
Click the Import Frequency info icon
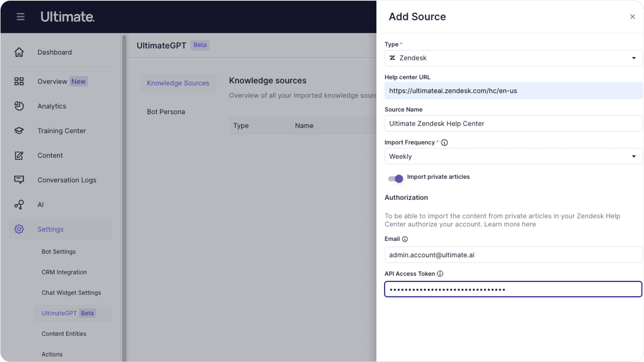[444, 143]
